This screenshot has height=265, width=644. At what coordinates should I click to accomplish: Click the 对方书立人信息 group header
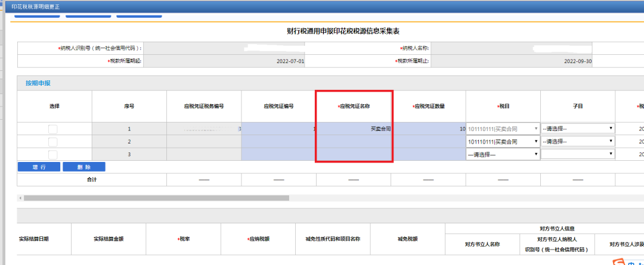click(x=558, y=229)
